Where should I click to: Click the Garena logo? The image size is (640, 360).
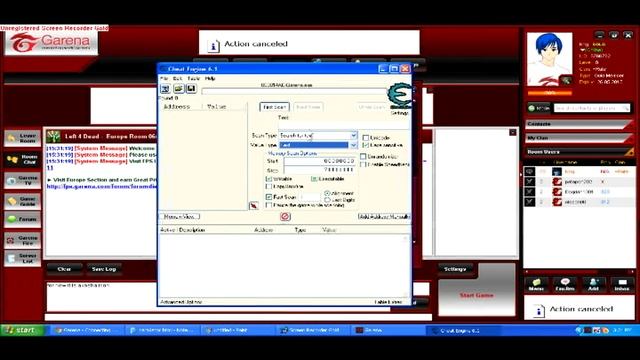[x=51, y=43]
